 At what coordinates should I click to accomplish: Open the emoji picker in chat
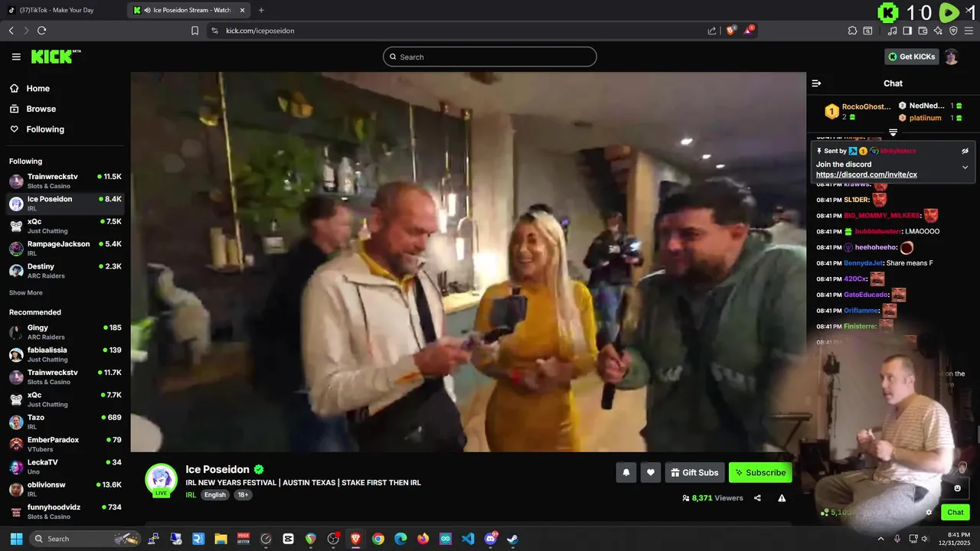point(957,488)
